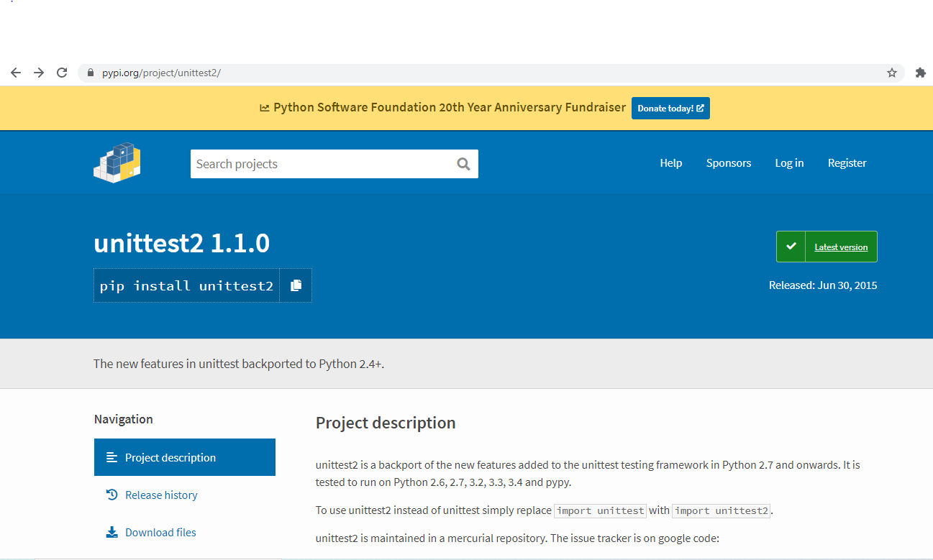The width and height of the screenshot is (933, 560).
Task: Click the Released: Jun 30, 2015 text
Action: tap(823, 285)
